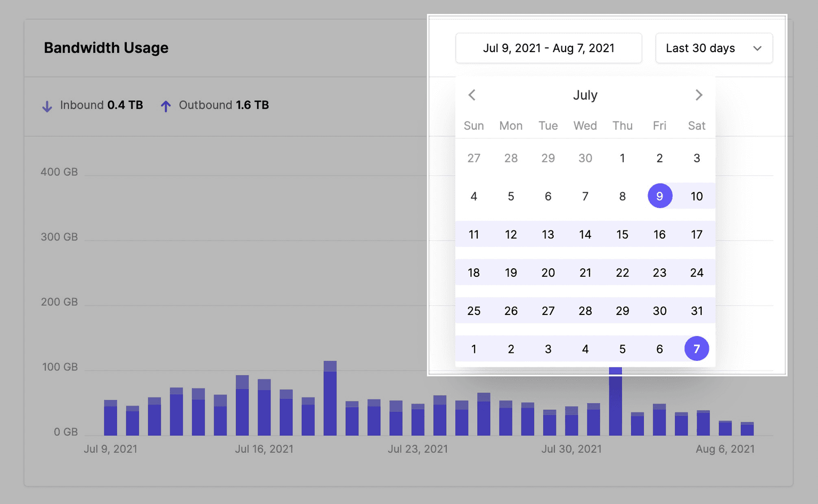Go to previous month with left chevron

click(472, 95)
